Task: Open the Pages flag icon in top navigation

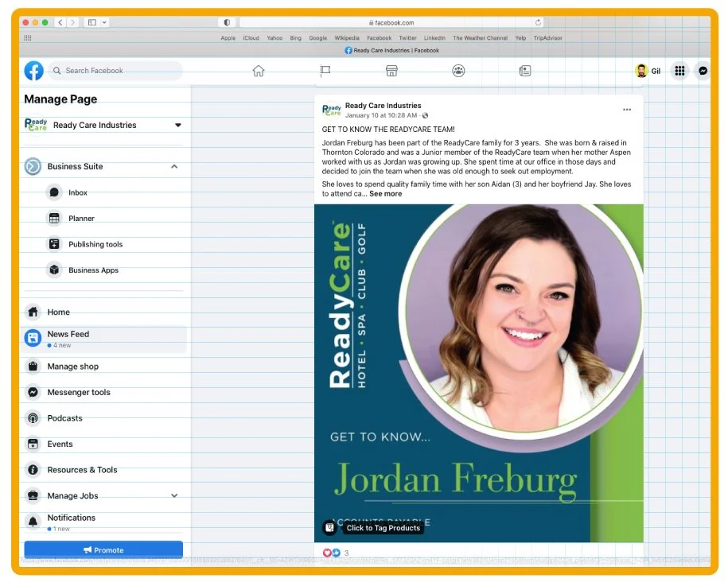Action: tap(325, 71)
